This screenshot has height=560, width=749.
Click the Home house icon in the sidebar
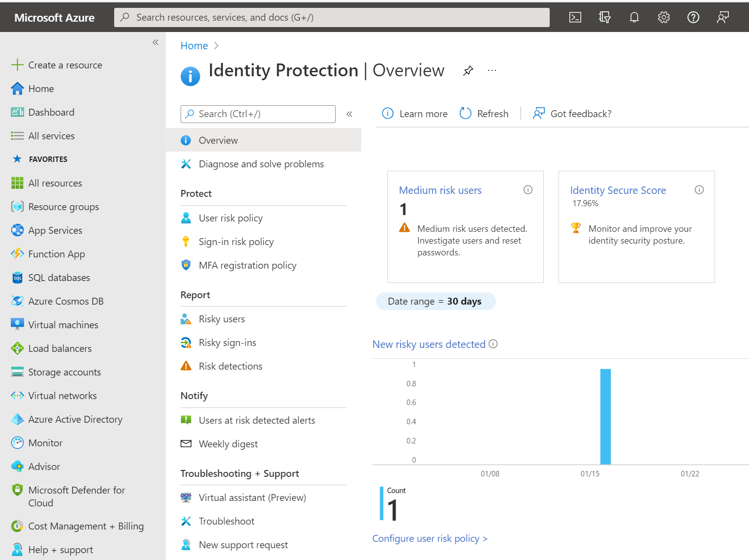point(17,88)
